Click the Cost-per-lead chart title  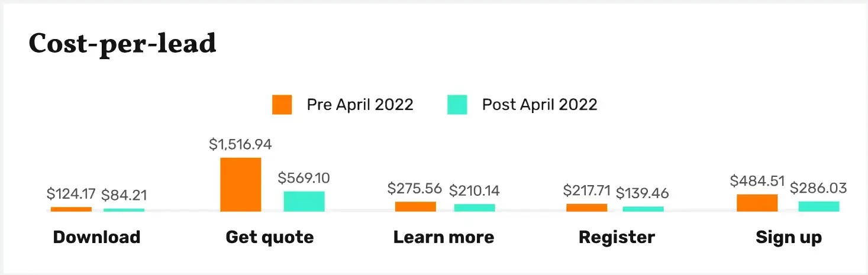pyautogui.click(x=122, y=44)
